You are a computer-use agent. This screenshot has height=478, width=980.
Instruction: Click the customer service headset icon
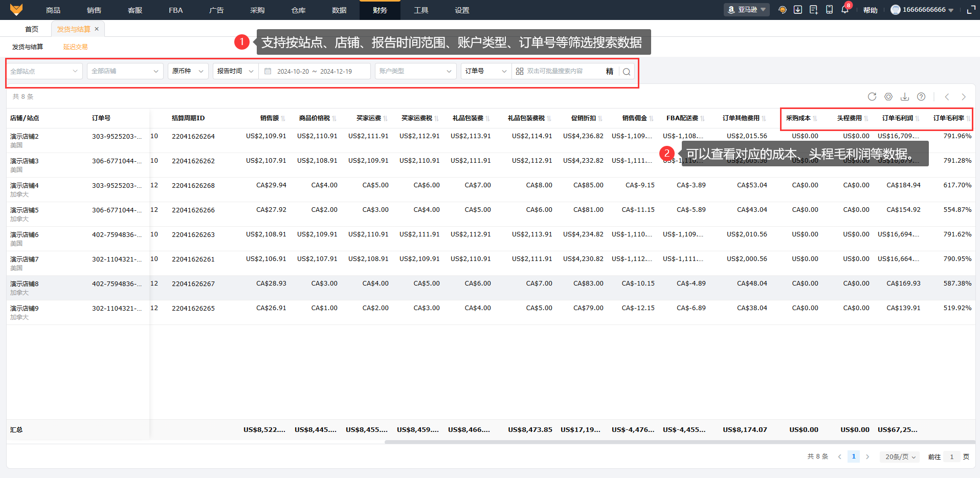pos(782,10)
